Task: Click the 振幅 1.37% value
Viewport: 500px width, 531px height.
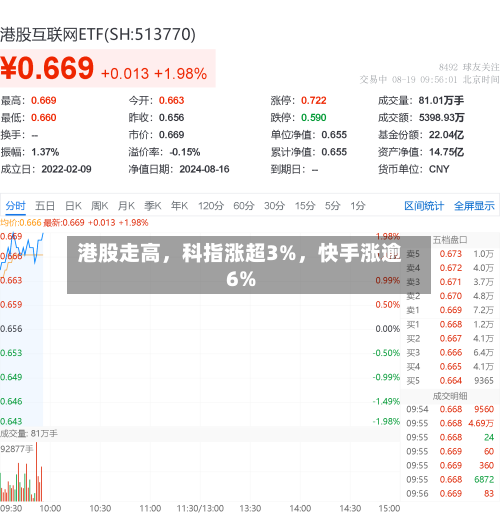Action: [x=45, y=152]
